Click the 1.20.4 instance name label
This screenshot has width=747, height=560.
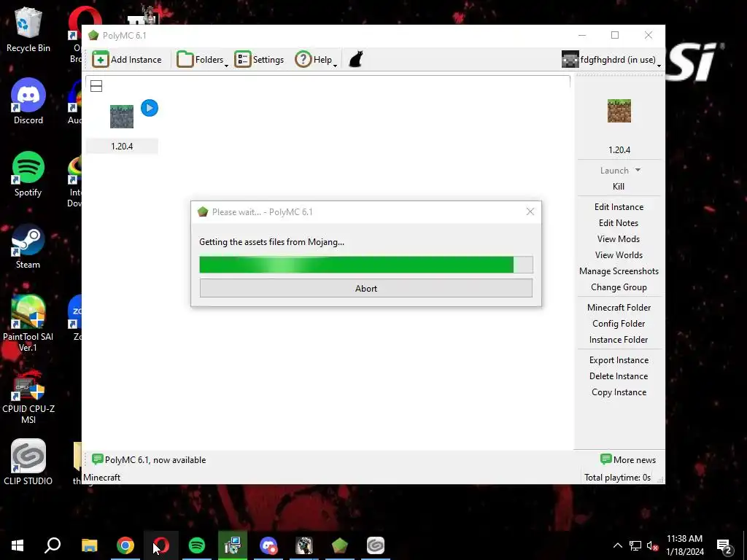coord(122,146)
